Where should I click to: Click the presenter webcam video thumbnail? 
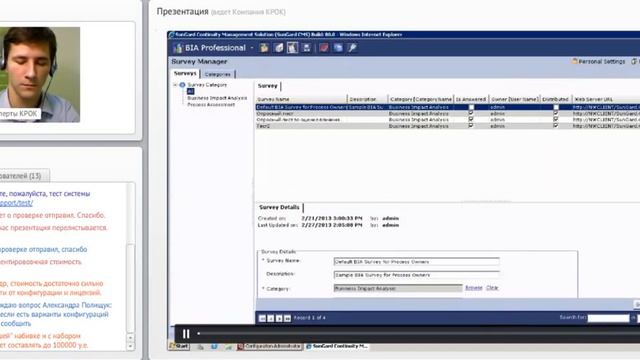(x=40, y=75)
